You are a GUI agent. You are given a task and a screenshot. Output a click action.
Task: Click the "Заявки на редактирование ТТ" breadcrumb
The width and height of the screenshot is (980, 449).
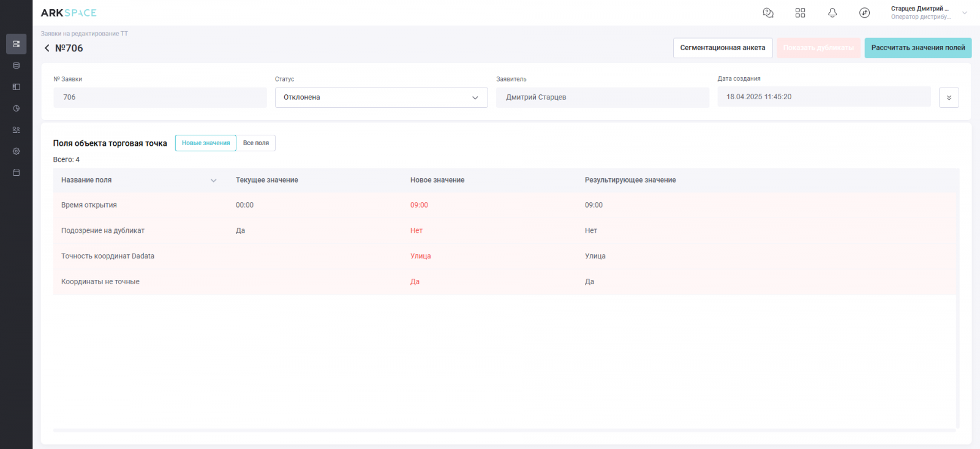pyautogui.click(x=85, y=34)
